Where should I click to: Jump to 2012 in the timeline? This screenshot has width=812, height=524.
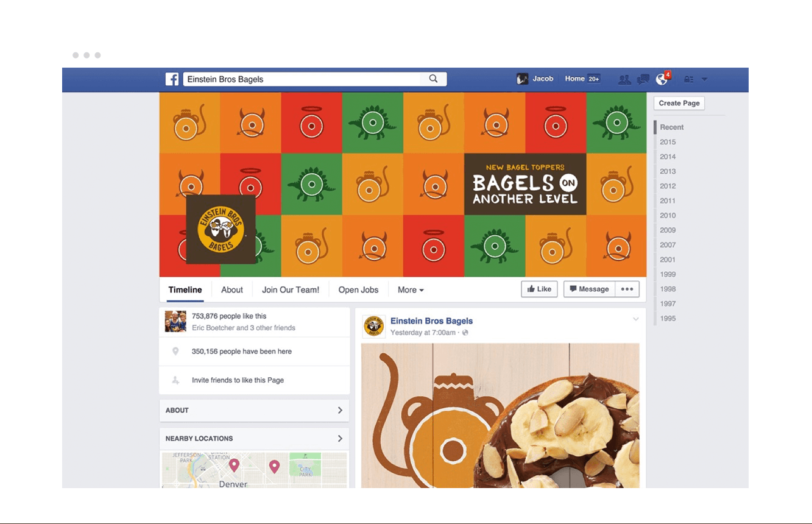coord(668,186)
